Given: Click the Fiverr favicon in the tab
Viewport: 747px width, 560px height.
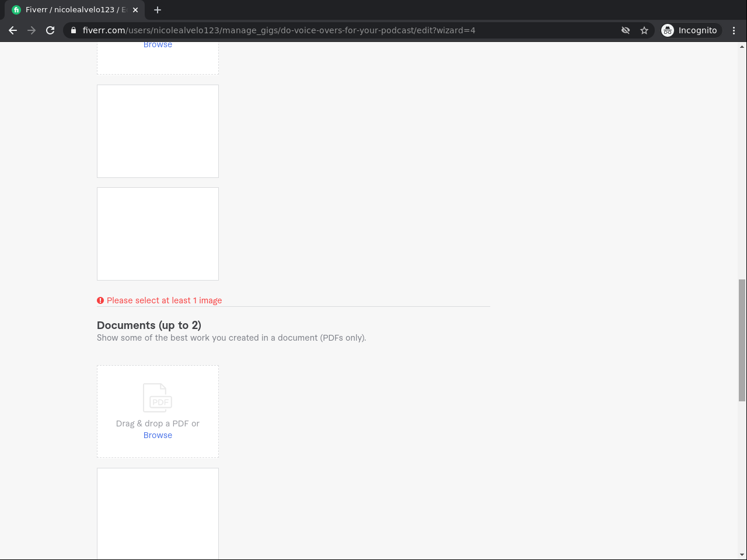Looking at the screenshot, I should 16,10.
